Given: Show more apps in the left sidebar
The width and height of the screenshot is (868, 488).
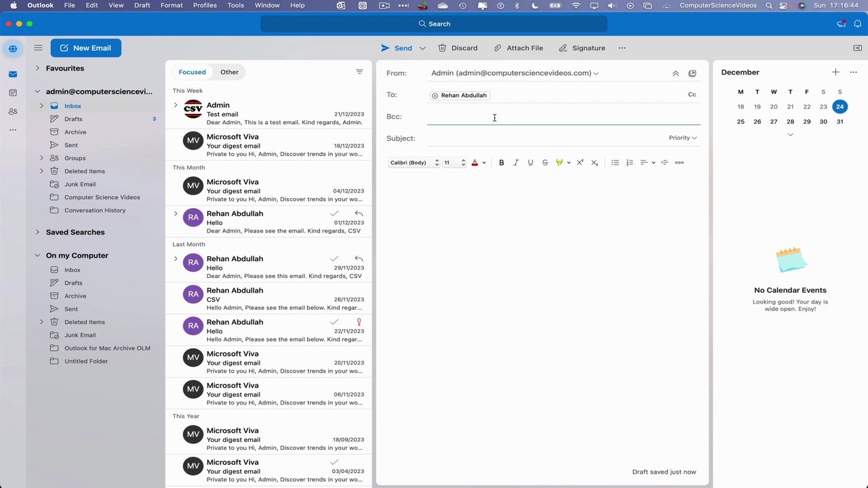Looking at the screenshot, I should [13, 129].
